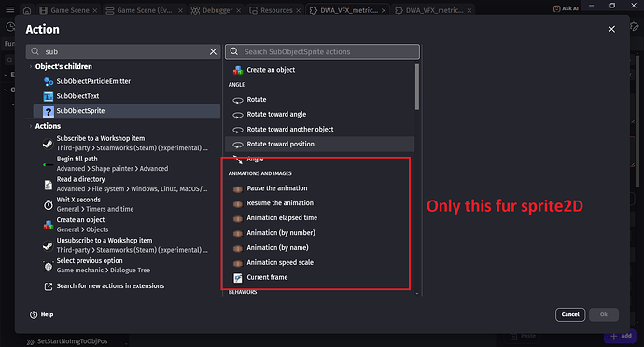644x347 pixels.
Task: Select the SubObjectParticleEmitter object icon
Action: click(49, 82)
